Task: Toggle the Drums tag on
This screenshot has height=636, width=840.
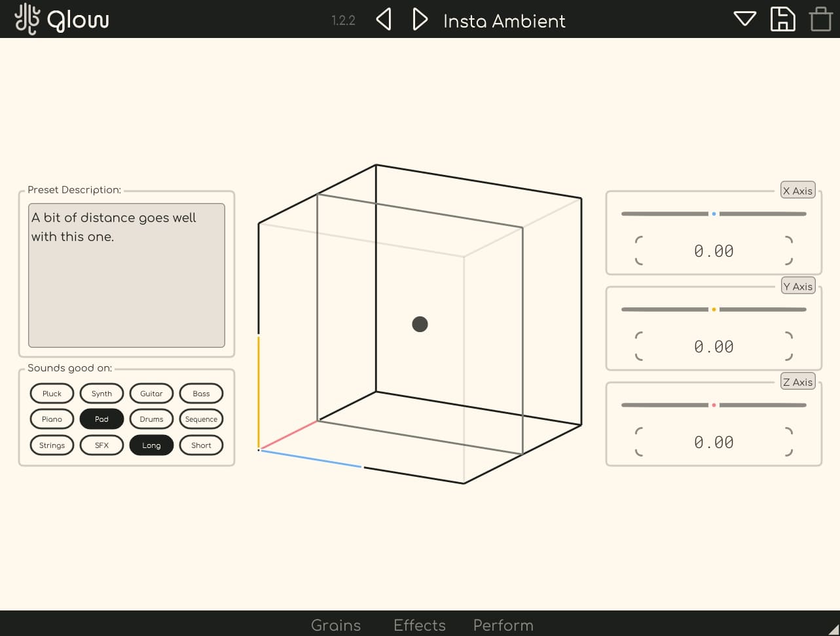Action: click(151, 419)
